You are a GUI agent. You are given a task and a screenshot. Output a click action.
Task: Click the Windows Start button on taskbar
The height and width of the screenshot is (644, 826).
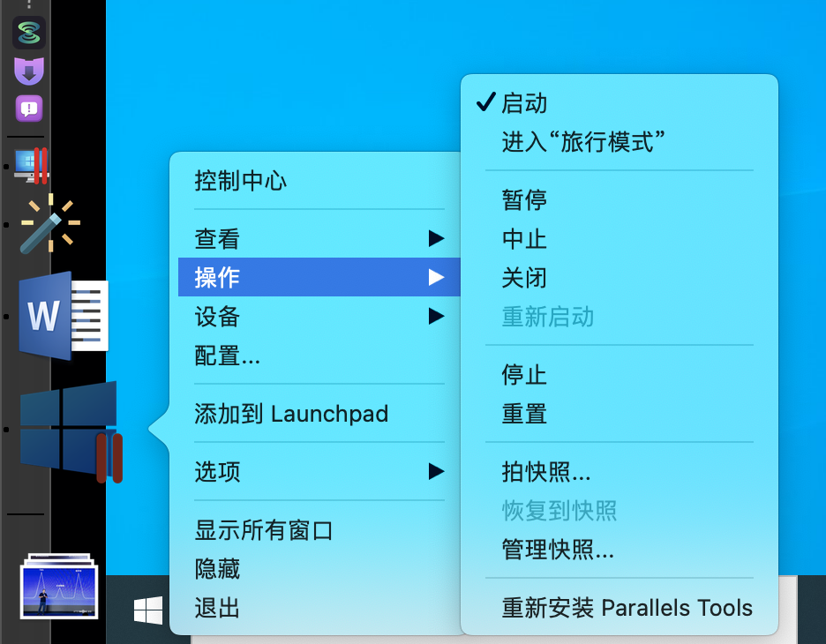(148, 610)
